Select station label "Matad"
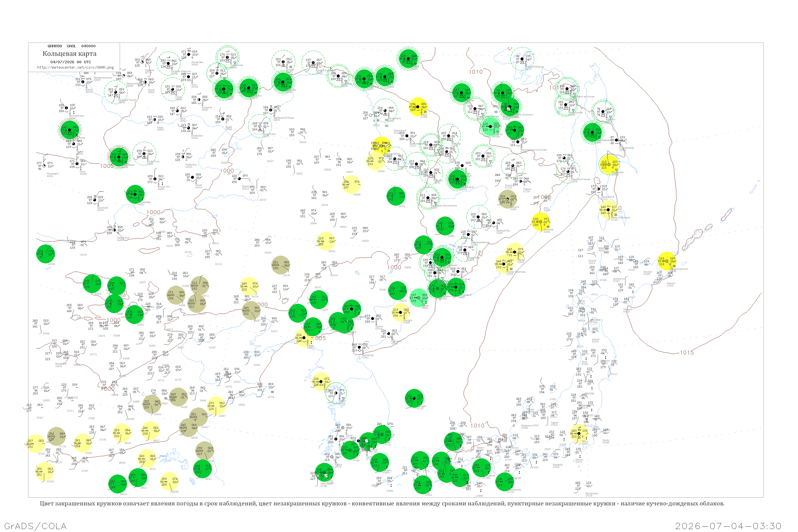 tap(198, 185)
